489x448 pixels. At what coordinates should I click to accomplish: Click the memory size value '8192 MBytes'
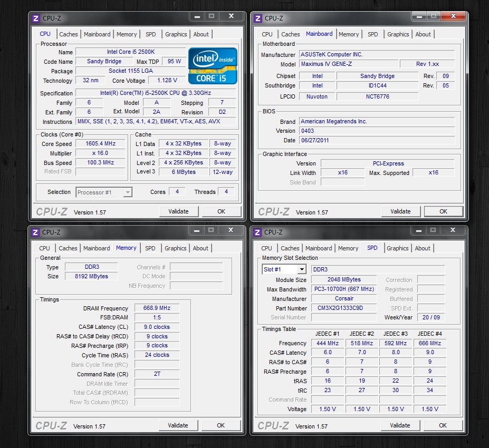click(x=91, y=276)
